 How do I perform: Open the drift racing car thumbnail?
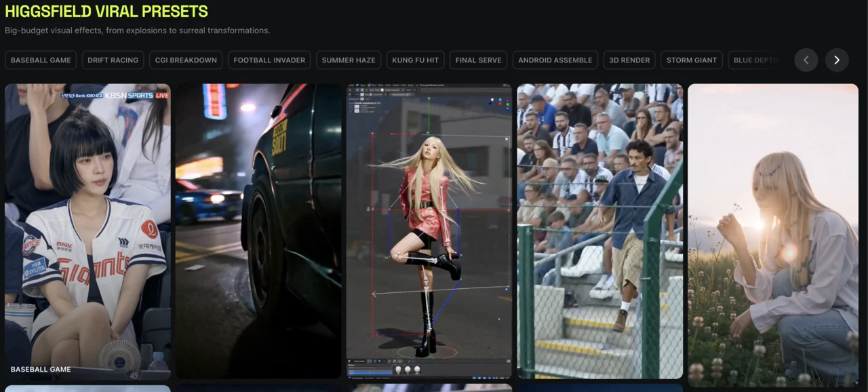[x=258, y=231]
